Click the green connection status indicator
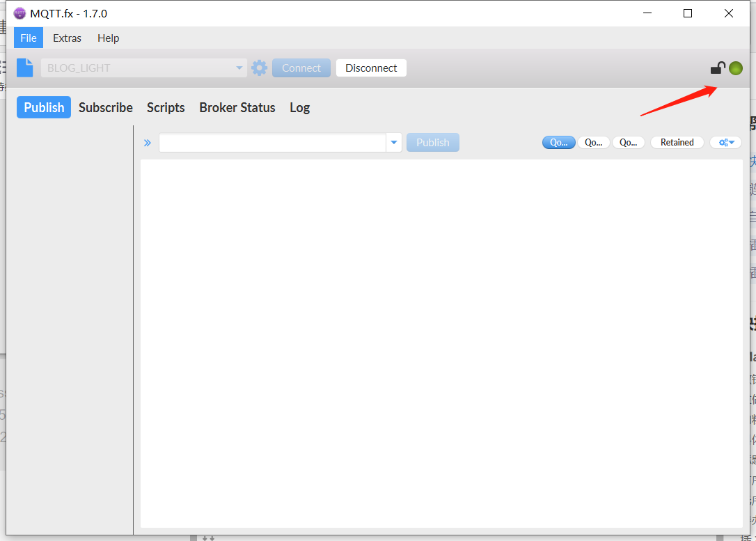 [736, 68]
